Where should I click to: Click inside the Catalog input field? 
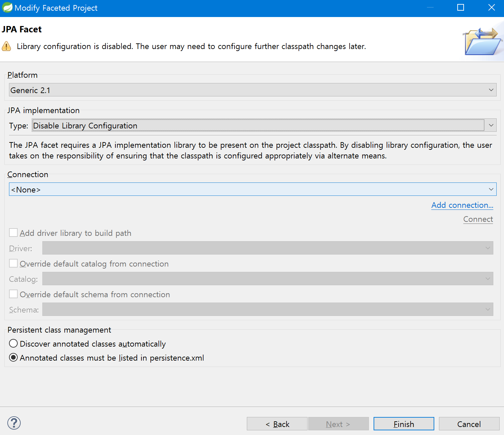pyautogui.click(x=233, y=279)
